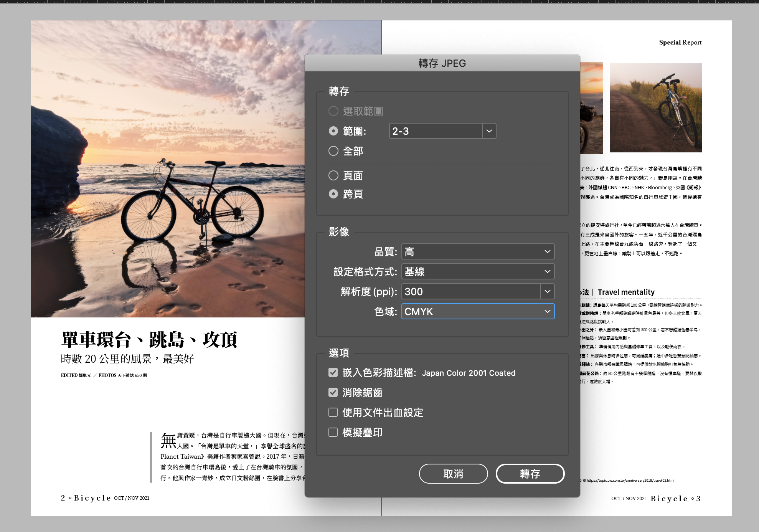
Task: Open the page range dropdown arrow
Action: pyautogui.click(x=489, y=131)
